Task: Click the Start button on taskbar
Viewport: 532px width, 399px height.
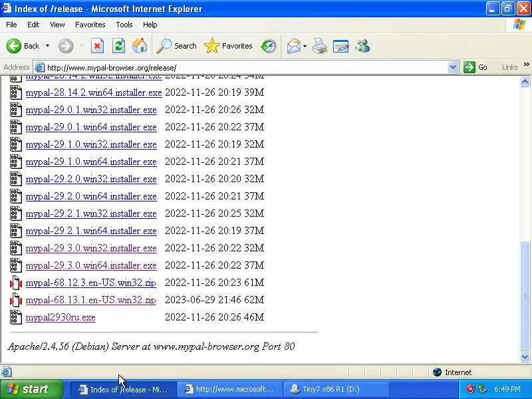Action: point(32,389)
